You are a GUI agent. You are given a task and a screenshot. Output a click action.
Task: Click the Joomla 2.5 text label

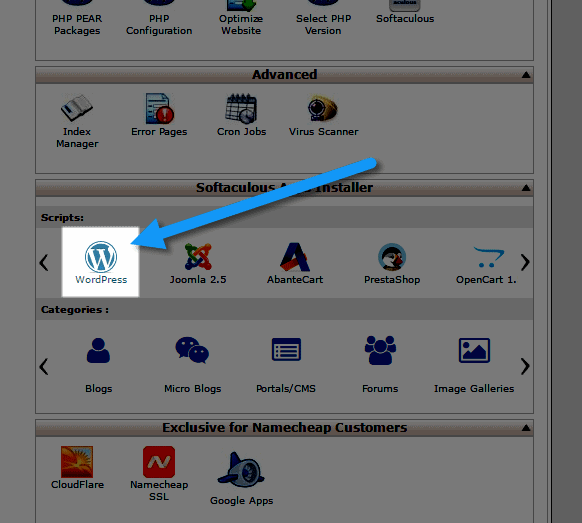(x=198, y=280)
